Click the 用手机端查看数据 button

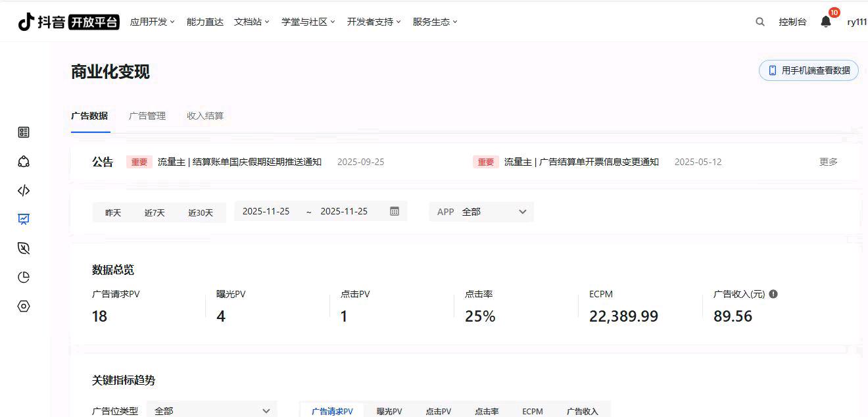pyautogui.click(x=808, y=70)
